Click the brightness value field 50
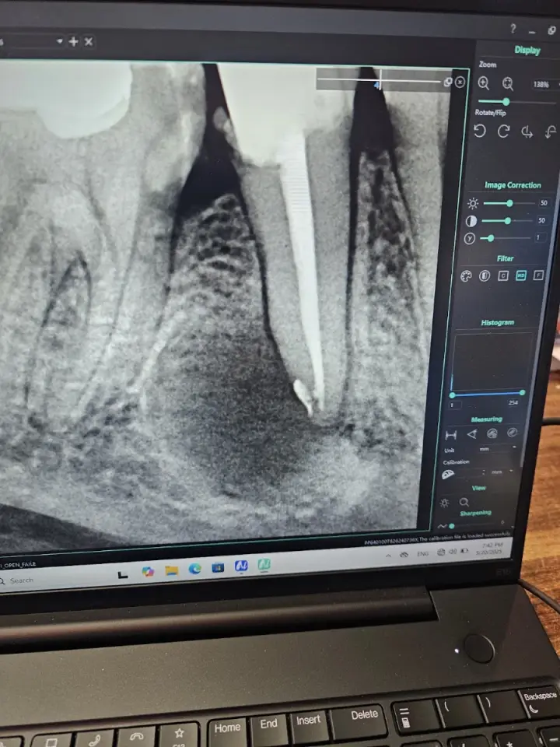The image size is (560, 747). coord(544,203)
